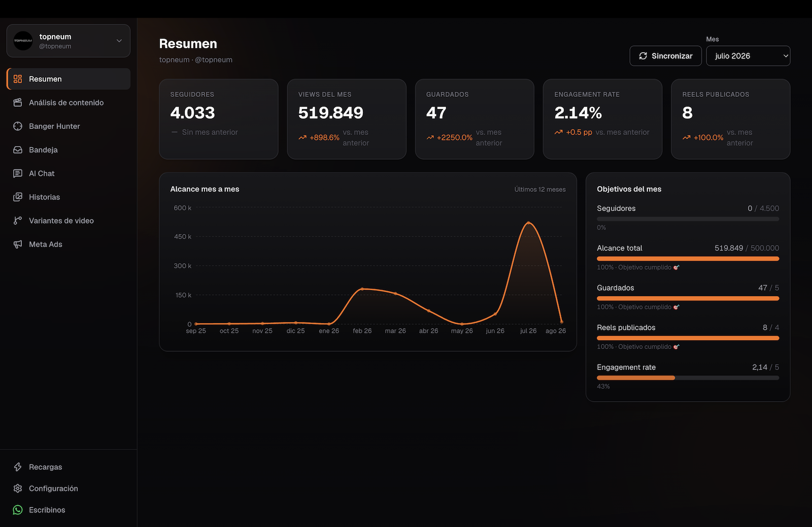Open Análisis de contenido clapperboard icon

coord(18,102)
